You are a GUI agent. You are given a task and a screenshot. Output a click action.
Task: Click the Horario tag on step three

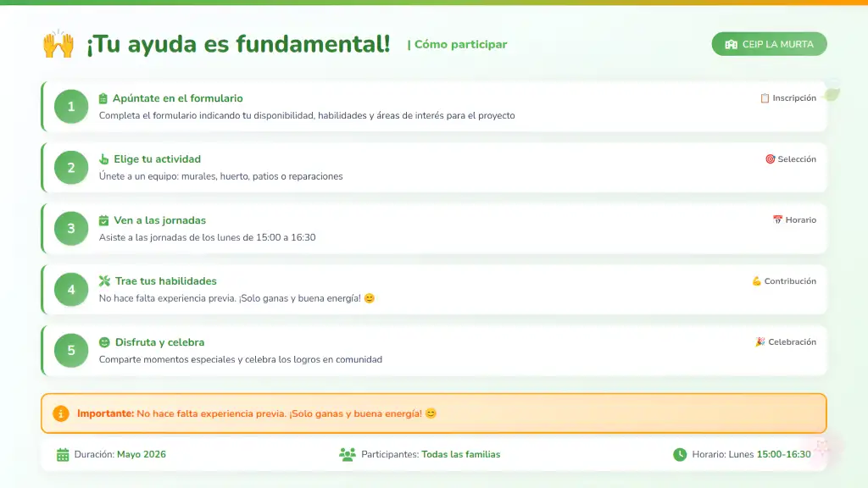tap(794, 220)
